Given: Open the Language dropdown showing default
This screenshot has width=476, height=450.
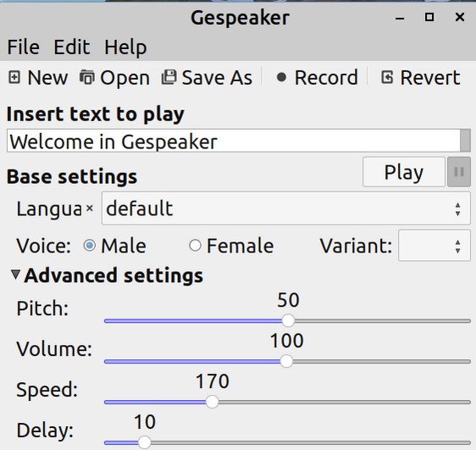Looking at the screenshot, I should tap(286, 208).
